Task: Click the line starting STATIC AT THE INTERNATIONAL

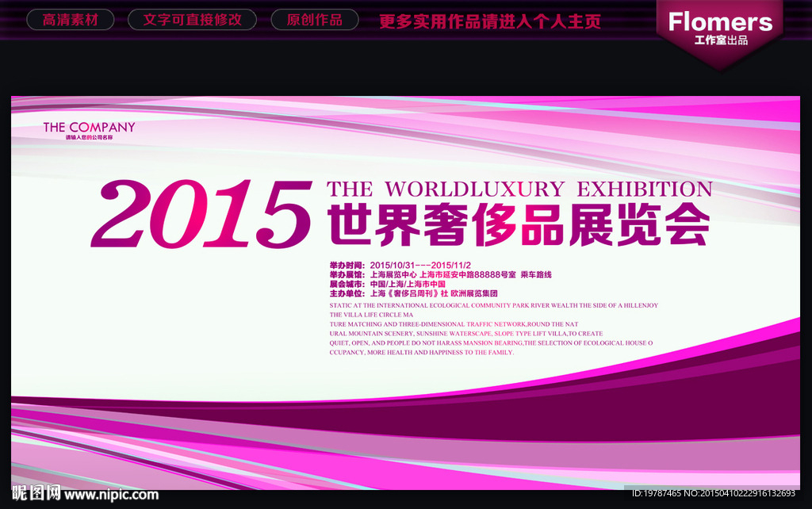Action: [494, 305]
